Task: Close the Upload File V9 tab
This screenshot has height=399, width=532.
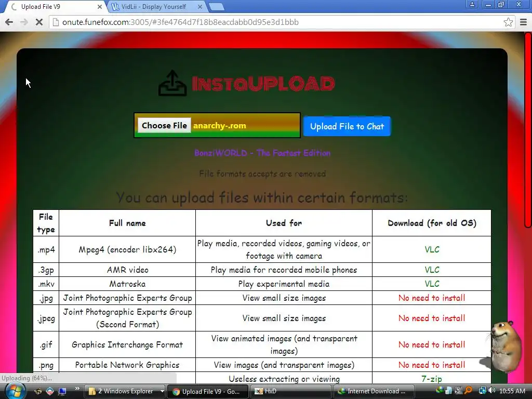Action: (x=99, y=7)
